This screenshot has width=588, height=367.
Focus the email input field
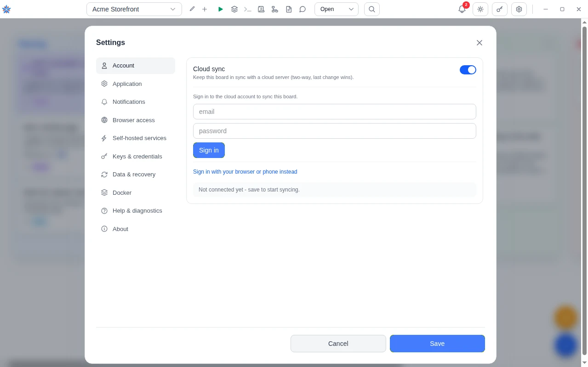[x=335, y=112]
